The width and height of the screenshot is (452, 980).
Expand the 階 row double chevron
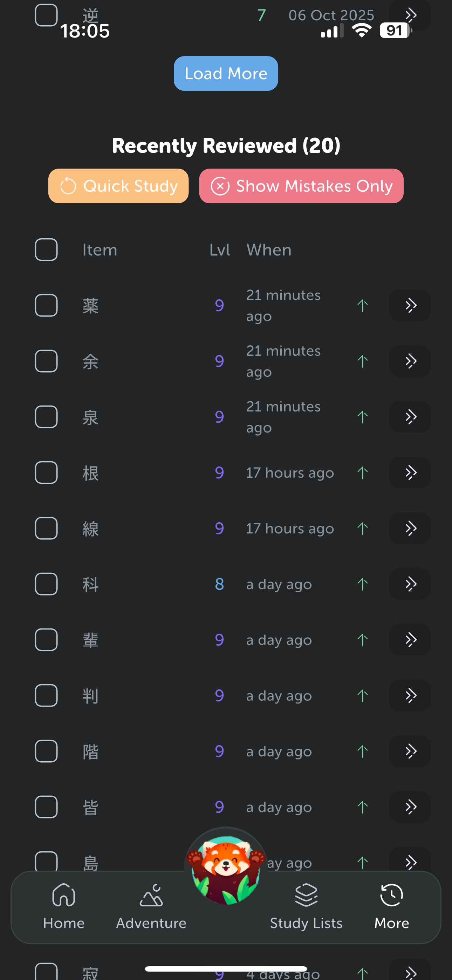[x=410, y=751]
